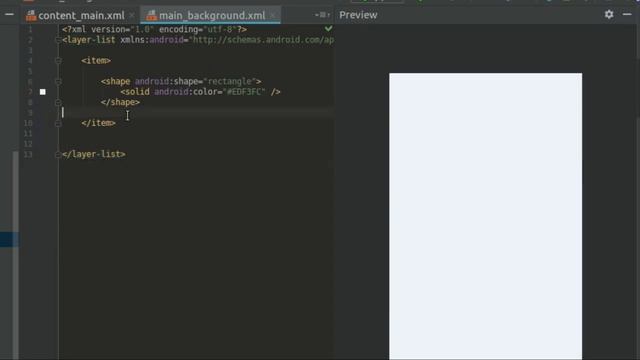Toggle the closing layer-list fold marker

pyautogui.click(x=58, y=154)
